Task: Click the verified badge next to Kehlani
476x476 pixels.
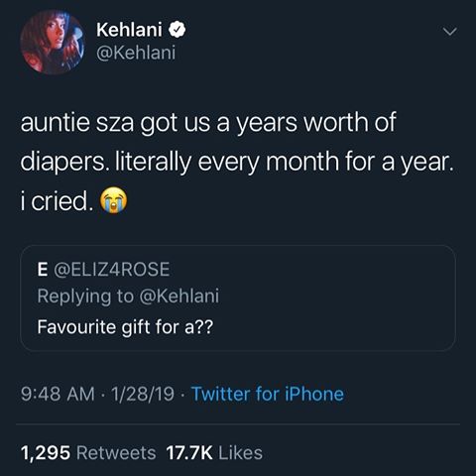Action: (178, 30)
